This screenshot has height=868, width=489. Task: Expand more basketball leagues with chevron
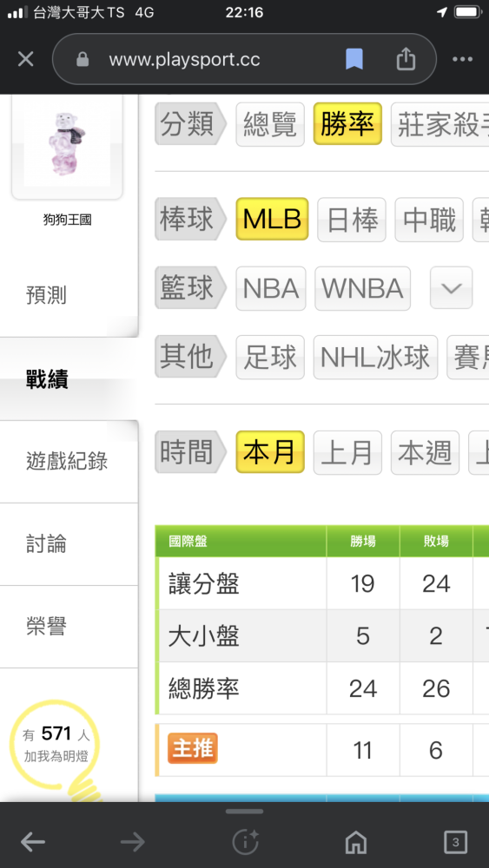click(x=452, y=288)
